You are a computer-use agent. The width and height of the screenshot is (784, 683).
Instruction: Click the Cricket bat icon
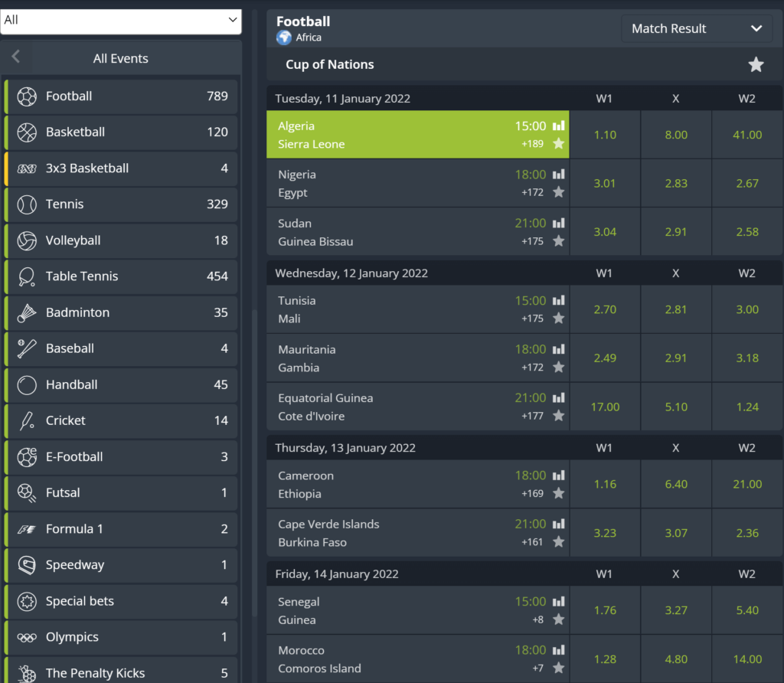click(27, 420)
